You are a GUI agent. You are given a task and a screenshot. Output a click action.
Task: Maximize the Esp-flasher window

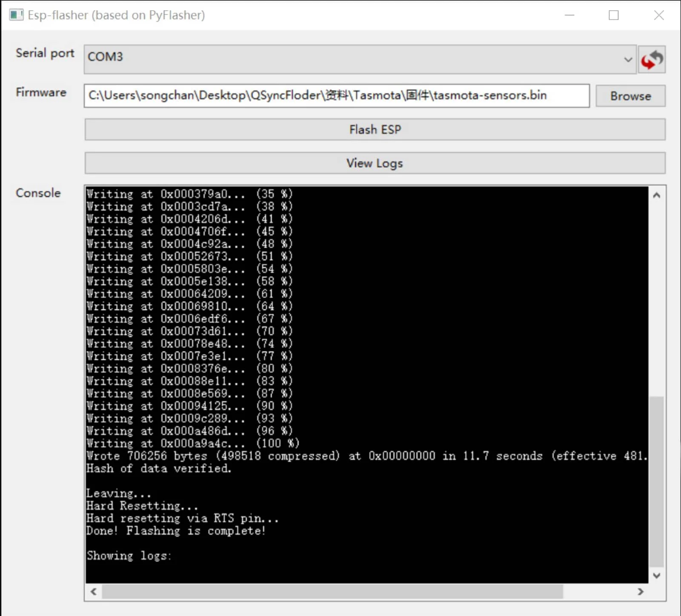(614, 15)
